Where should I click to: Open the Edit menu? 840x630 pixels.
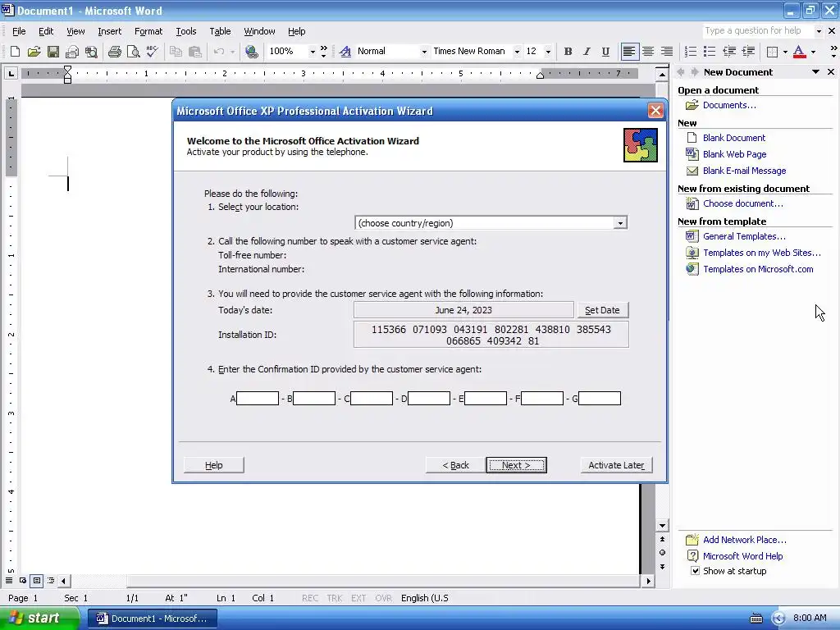click(x=46, y=31)
